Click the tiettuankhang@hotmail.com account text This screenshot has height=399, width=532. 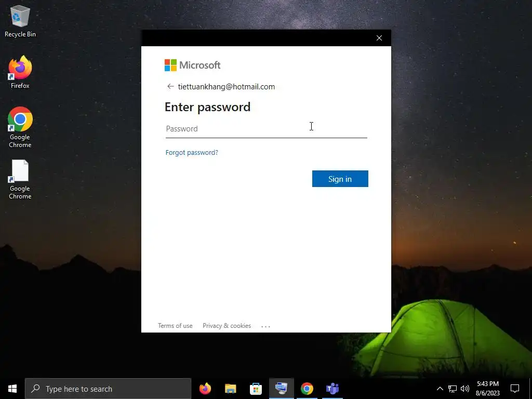pyautogui.click(x=227, y=87)
